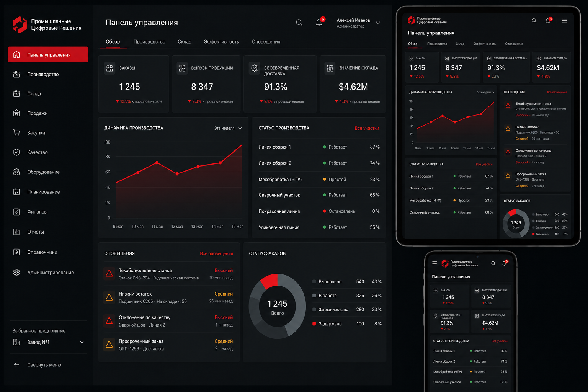This screenshot has height=392, width=588.
Task: Click the Производство sidebar icon
Action: click(16, 74)
